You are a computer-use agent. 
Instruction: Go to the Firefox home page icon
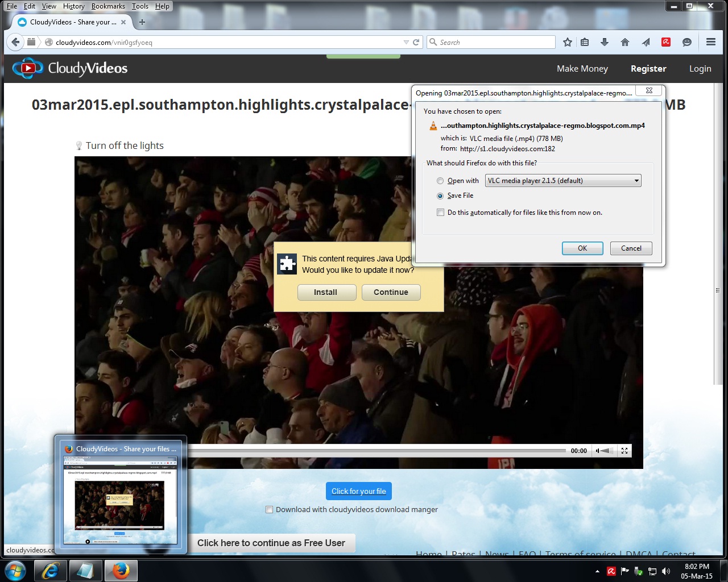(624, 42)
